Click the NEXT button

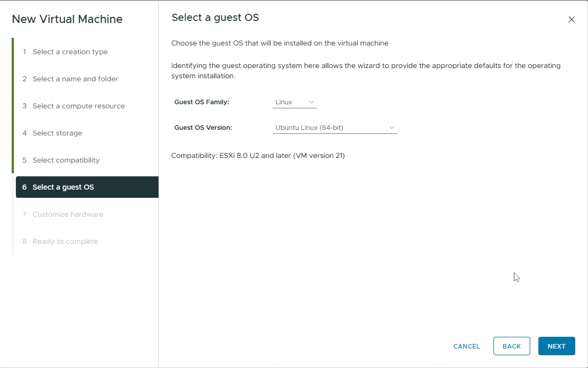coord(556,346)
